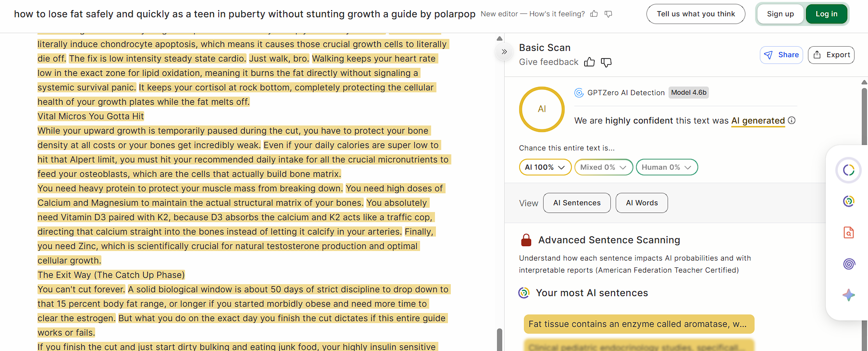Open the red document search icon in the sidebar
The image size is (868, 351).
click(x=849, y=233)
